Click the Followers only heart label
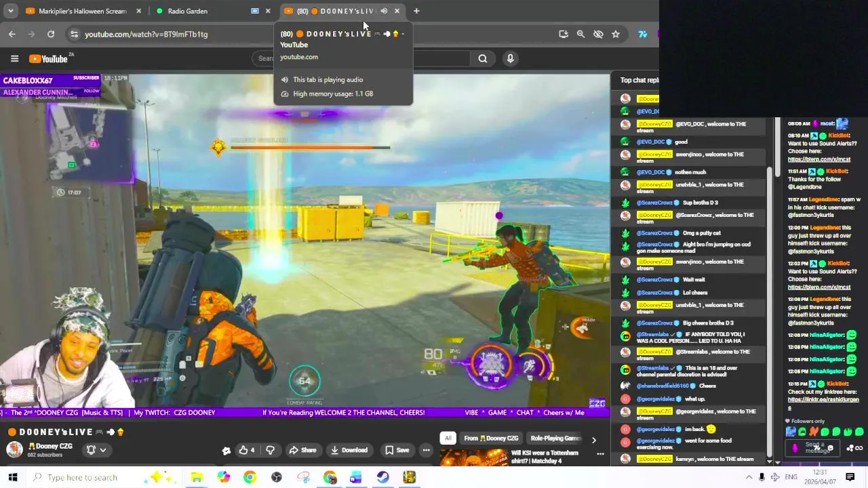 pos(805,421)
